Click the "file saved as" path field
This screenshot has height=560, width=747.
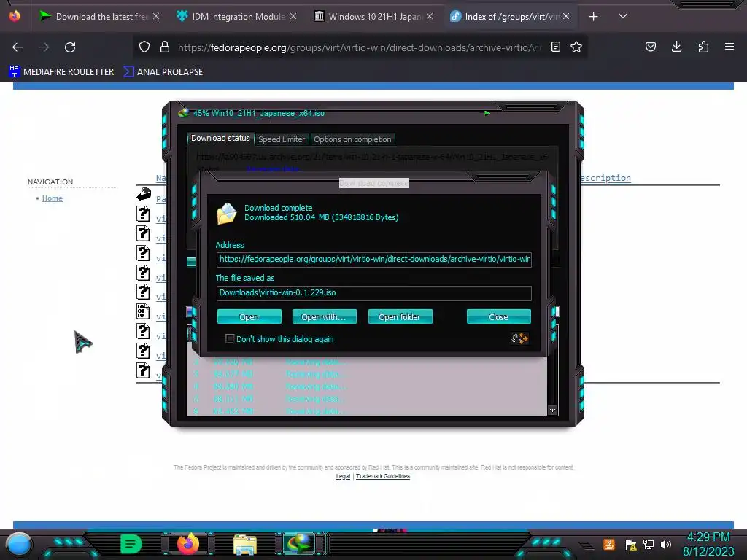(x=374, y=293)
